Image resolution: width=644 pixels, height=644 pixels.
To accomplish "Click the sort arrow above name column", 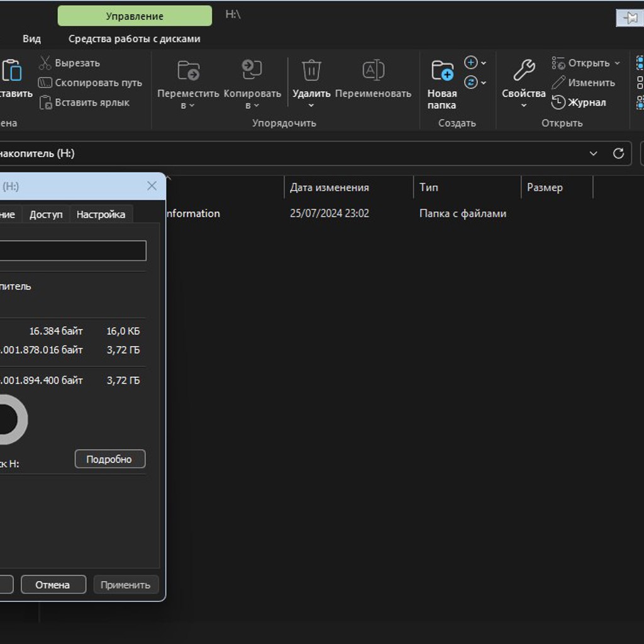I will pos(169,178).
